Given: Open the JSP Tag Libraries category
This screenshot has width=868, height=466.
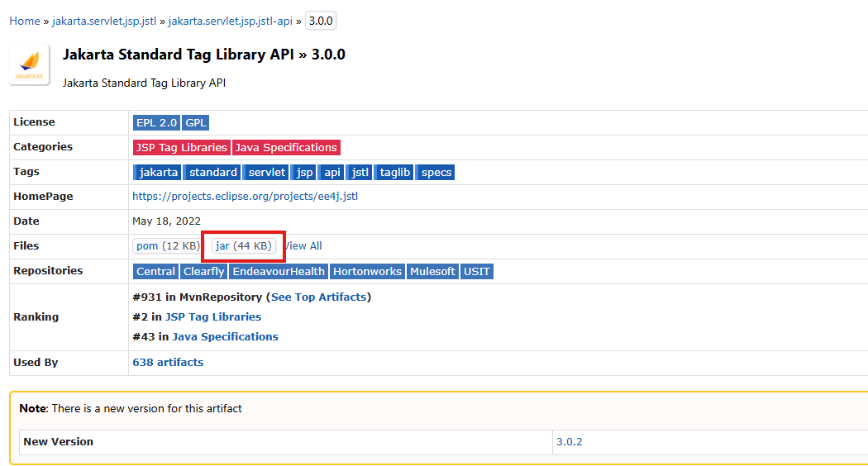Looking at the screenshot, I should pyautogui.click(x=182, y=148).
